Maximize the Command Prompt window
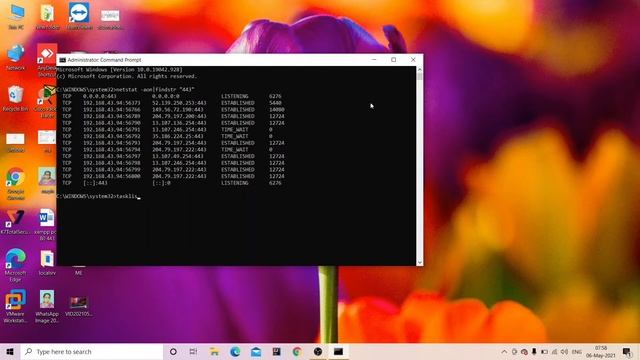The height and width of the screenshot is (360, 640). [393, 60]
